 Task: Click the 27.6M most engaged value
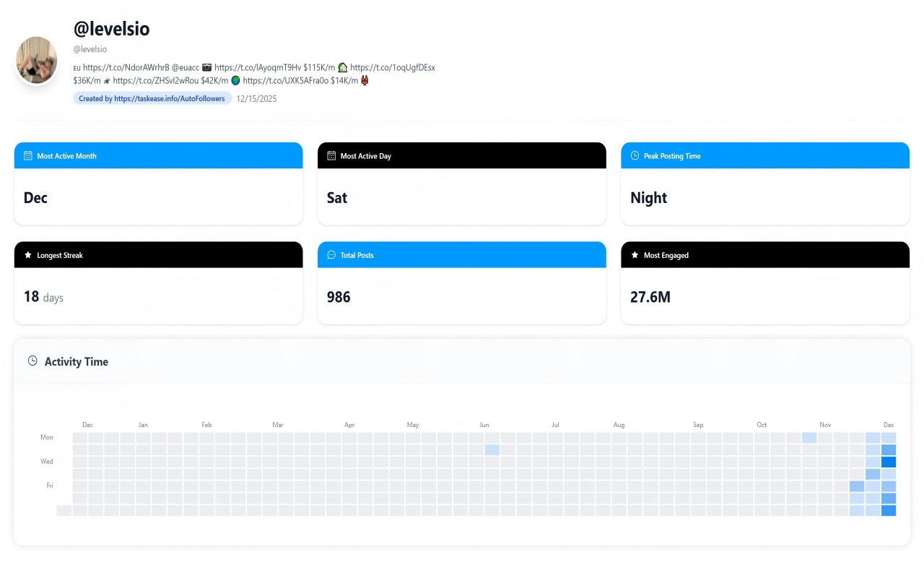[x=650, y=297]
